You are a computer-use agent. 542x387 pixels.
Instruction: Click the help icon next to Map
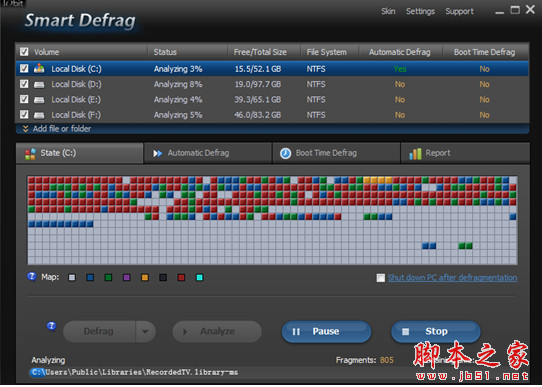point(32,276)
